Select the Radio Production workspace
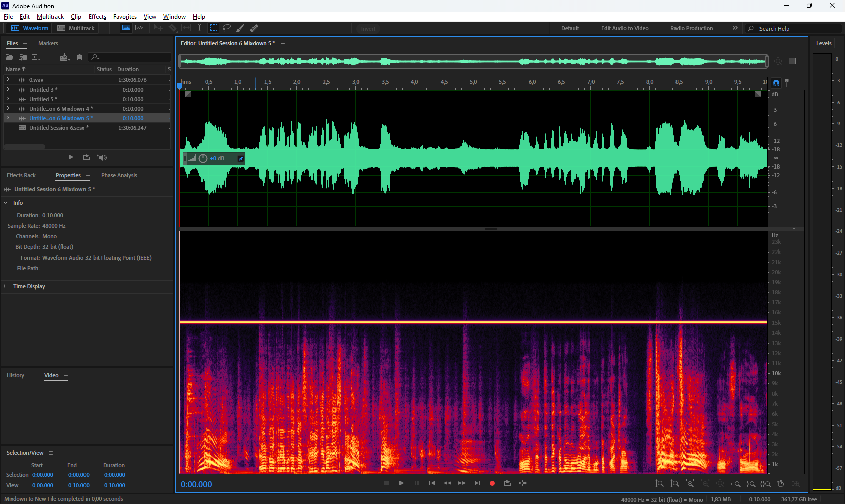This screenshot has height=504, width=845. coord(691,28)
